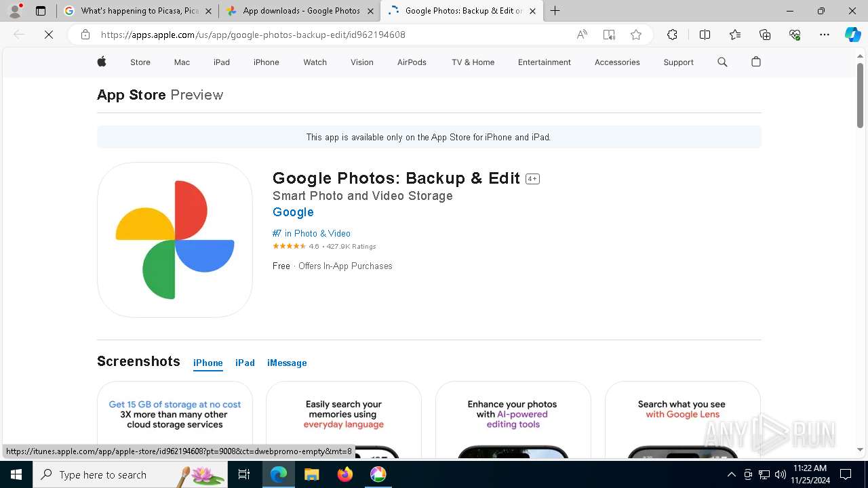Open the Google Lens screenshot

[x=683, y=420]
